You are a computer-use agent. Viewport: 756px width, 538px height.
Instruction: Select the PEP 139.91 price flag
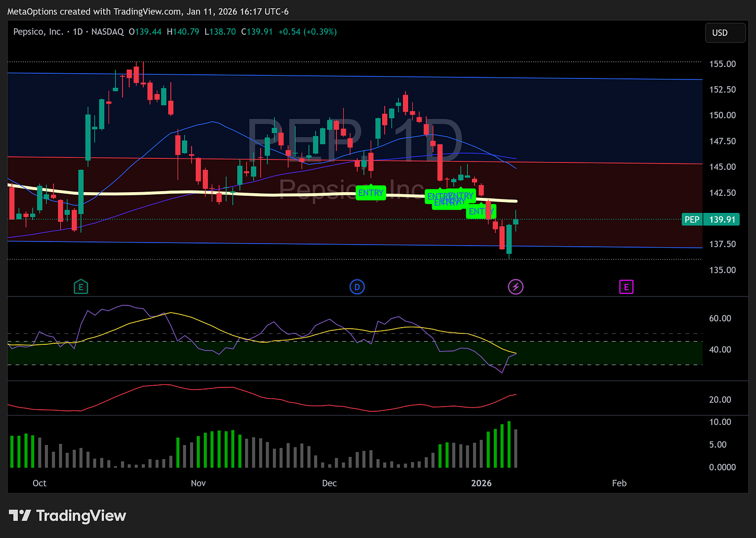coord(711,219)
